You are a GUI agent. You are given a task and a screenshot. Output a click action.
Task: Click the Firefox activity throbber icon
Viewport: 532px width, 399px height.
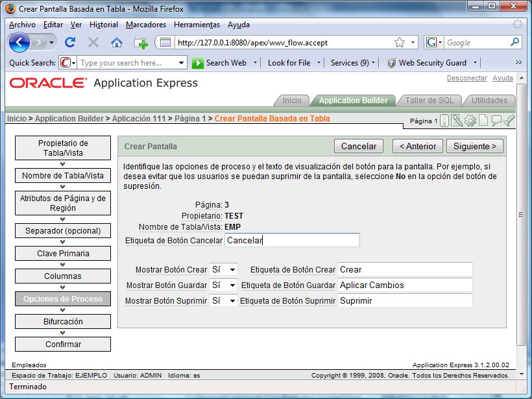[518, 24]
